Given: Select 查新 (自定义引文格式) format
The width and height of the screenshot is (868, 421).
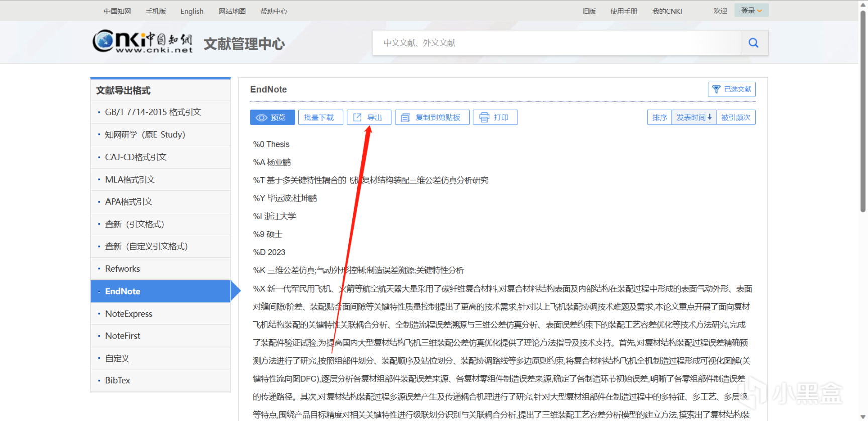Looking at the screenshot, I should pos(161,246).
